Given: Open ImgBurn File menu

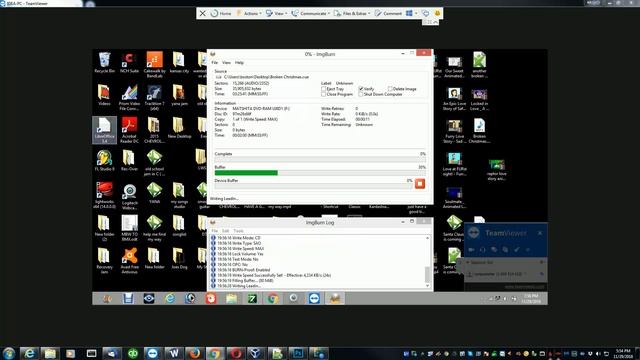Looking at the screenshot, I should point(214,63).
